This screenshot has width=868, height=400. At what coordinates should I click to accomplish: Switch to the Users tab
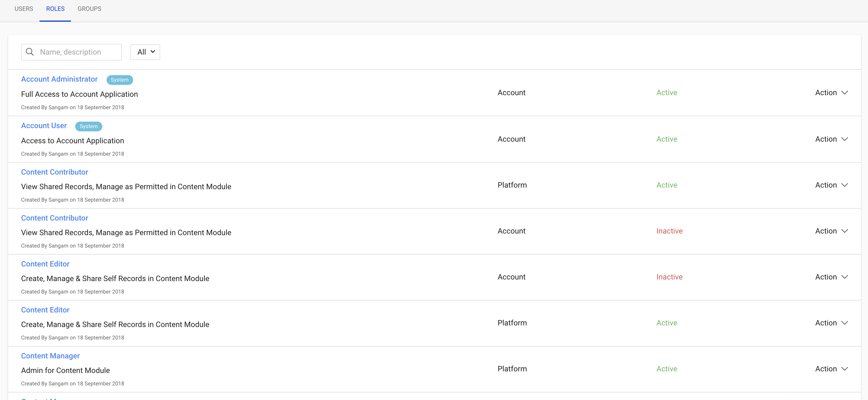point(24,9)
